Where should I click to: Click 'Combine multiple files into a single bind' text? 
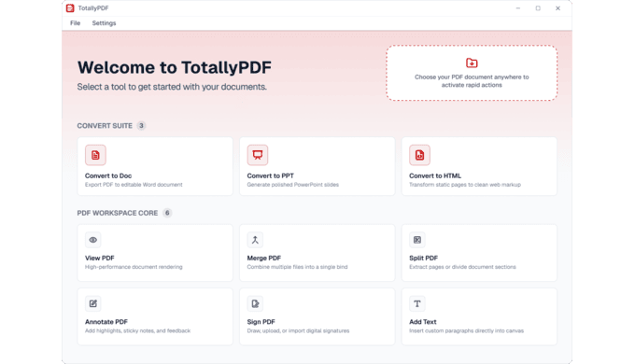tap(297, 267)
